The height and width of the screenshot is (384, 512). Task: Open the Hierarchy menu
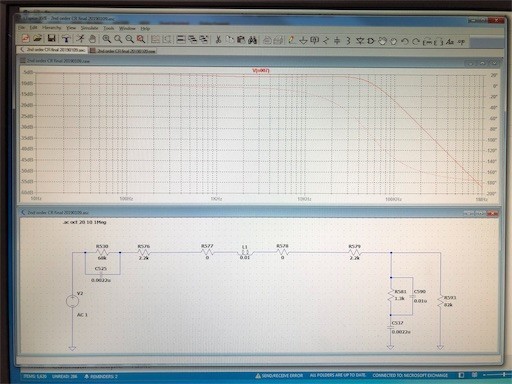coord(52,28)
